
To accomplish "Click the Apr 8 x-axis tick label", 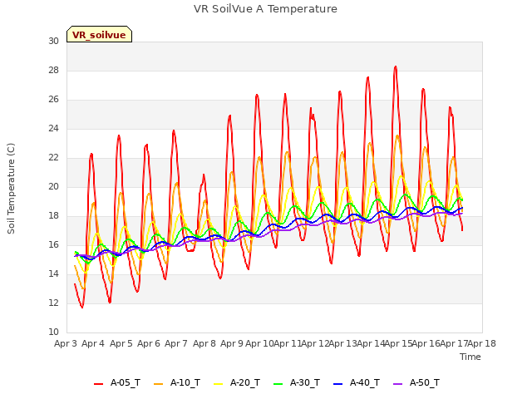I will point(204,343).
